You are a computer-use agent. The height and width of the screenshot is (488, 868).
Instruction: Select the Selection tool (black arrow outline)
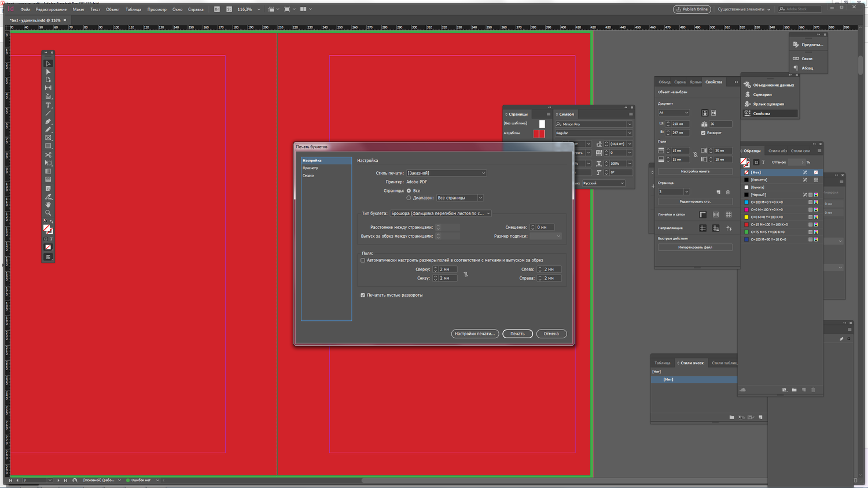coord(48,64)
